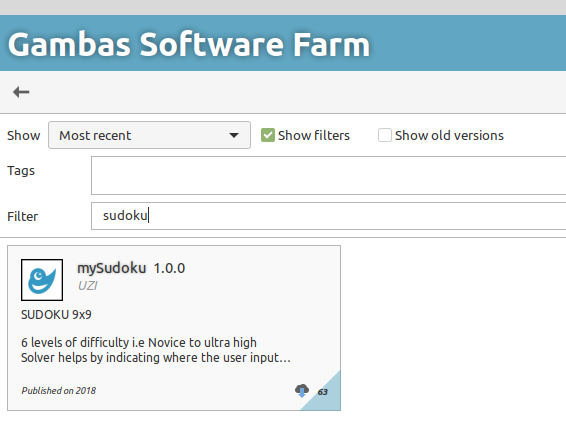This screenshot has height=428, width=566.
Task: Click the Tags input field
Action: tap(328, 175)
